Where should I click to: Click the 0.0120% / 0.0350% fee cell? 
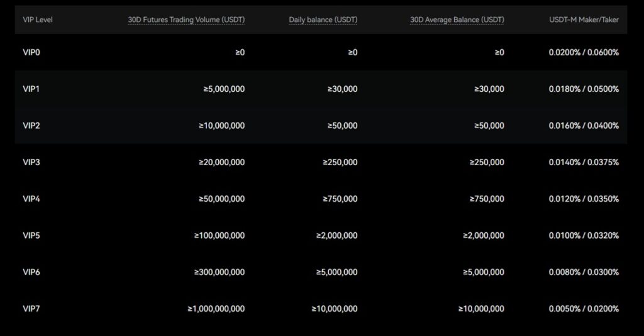tap(584, 199)
